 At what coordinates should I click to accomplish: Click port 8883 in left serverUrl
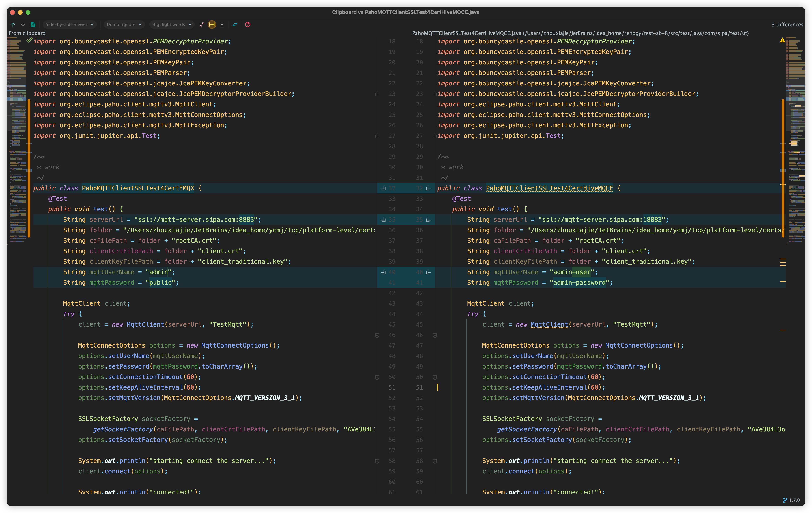(246, 220)
